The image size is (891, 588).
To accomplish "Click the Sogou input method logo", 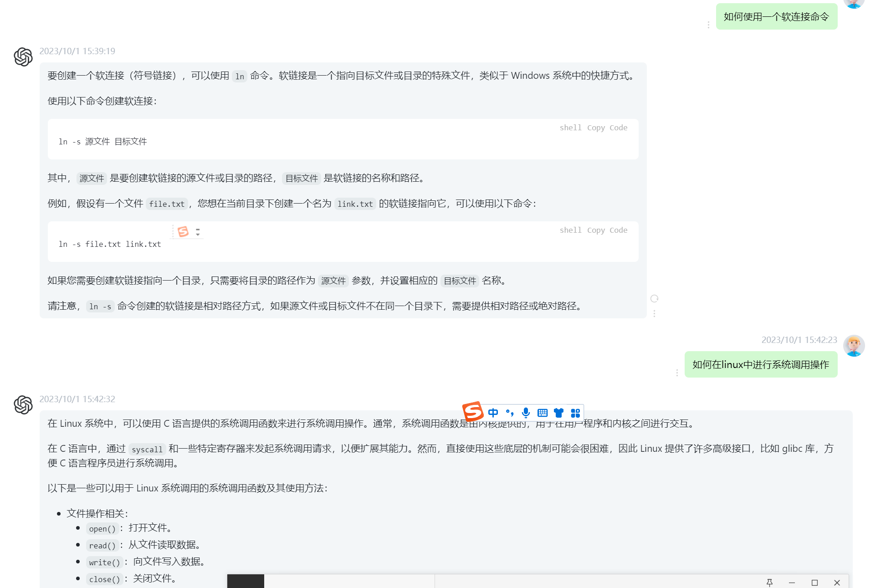I will (472, 411).
